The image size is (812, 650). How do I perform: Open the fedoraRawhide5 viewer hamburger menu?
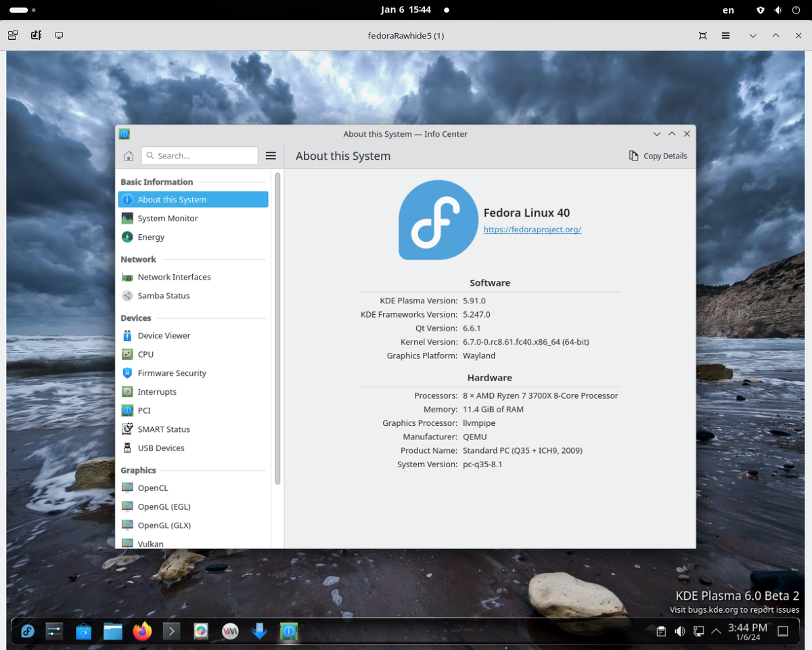click(x=725, y=35)
